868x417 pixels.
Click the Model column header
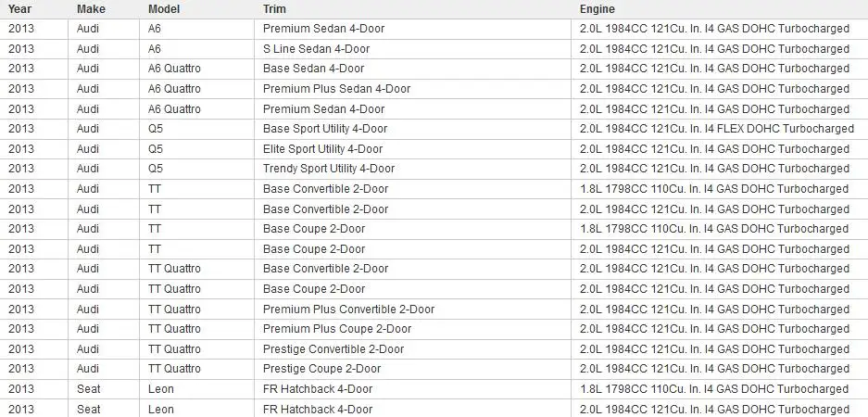click(164, 9)
